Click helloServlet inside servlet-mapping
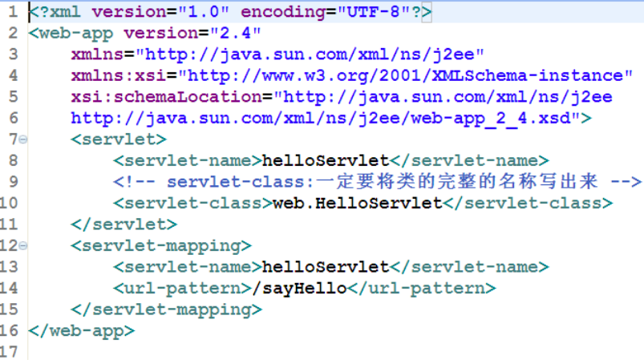Screen dimensions: 644x364 pyautogui.click(x=326, y=267)
